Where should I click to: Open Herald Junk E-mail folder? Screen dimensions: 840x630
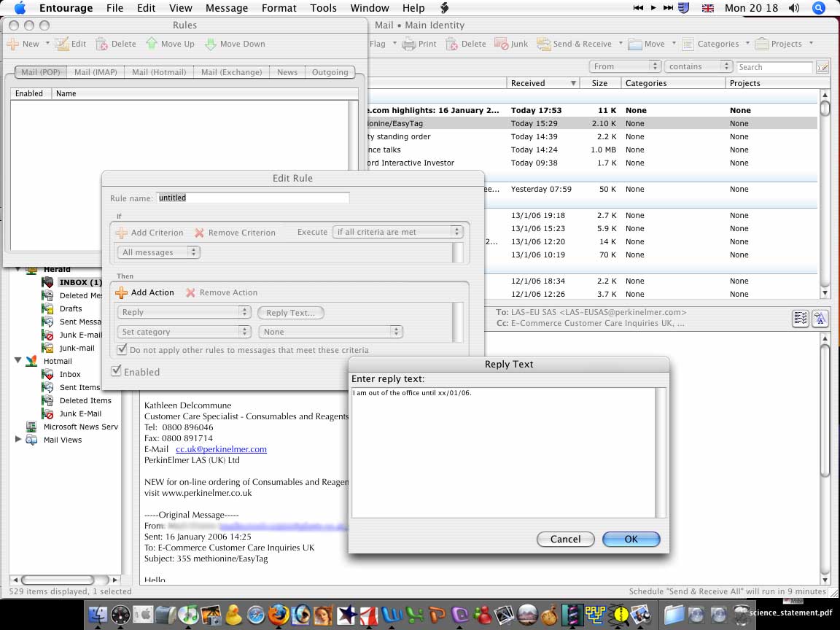click(80, 335)
